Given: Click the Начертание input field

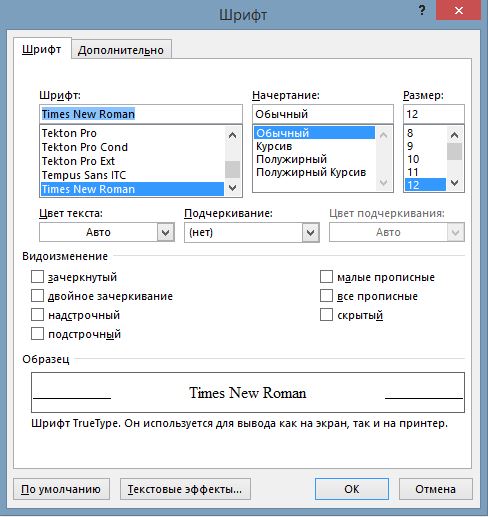Looking at the screenshot, I should [323, 114].
